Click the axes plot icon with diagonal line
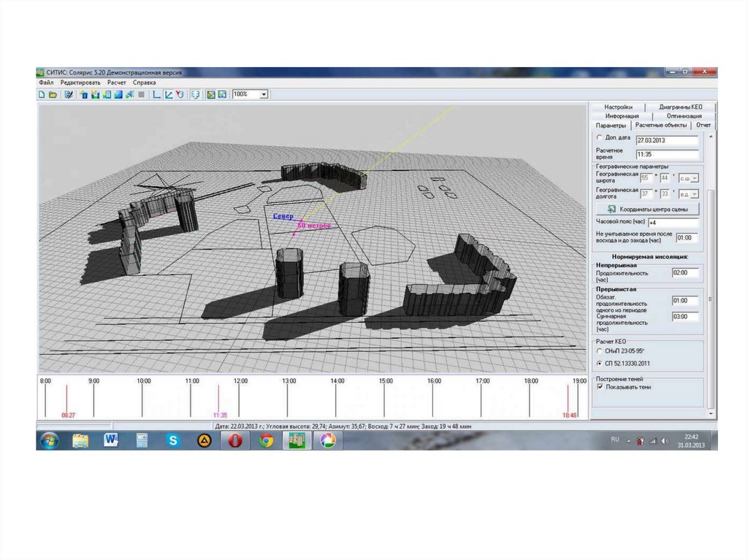 coord(168,94)
